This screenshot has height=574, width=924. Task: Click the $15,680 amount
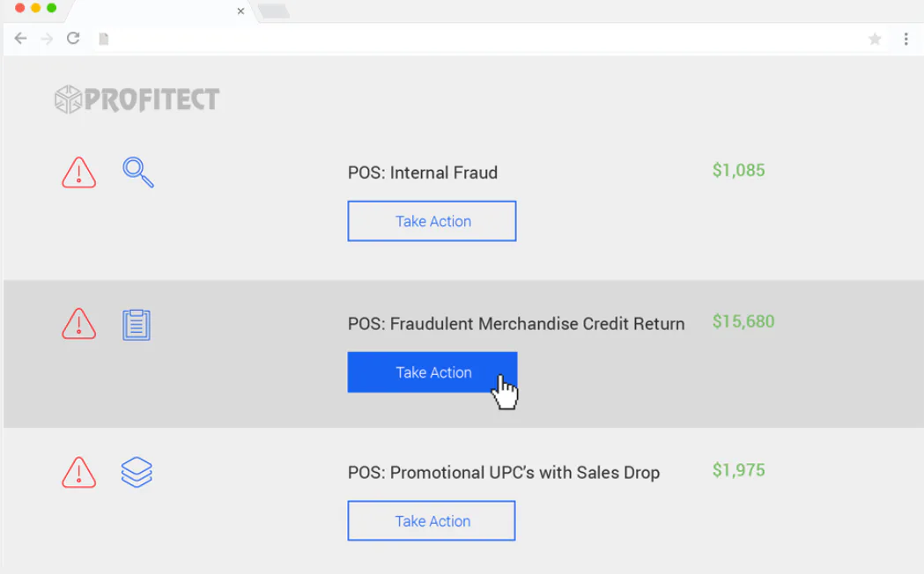(743, 322)
